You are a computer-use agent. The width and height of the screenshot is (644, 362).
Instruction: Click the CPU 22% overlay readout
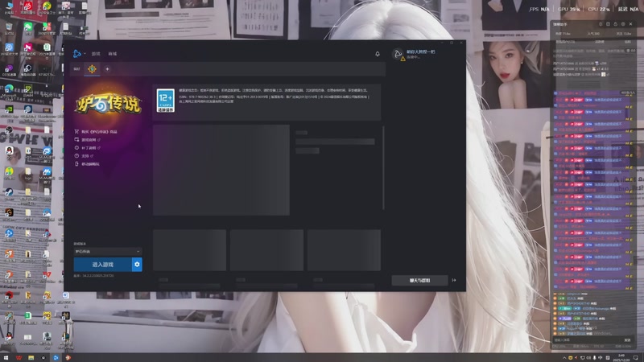coord(599,9)
